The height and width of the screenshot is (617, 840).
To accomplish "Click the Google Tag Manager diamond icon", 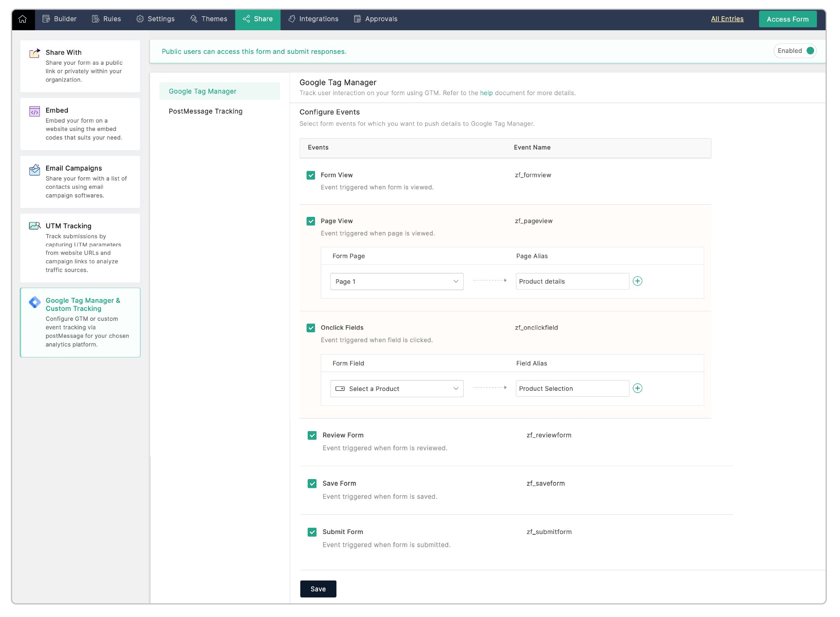I will [x=35, y=302].
